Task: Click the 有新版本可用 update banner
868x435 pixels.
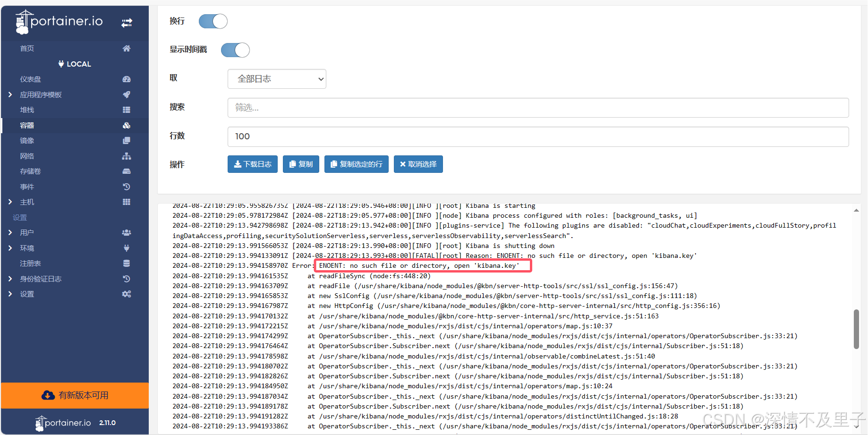Action: (x=75, y=395)
